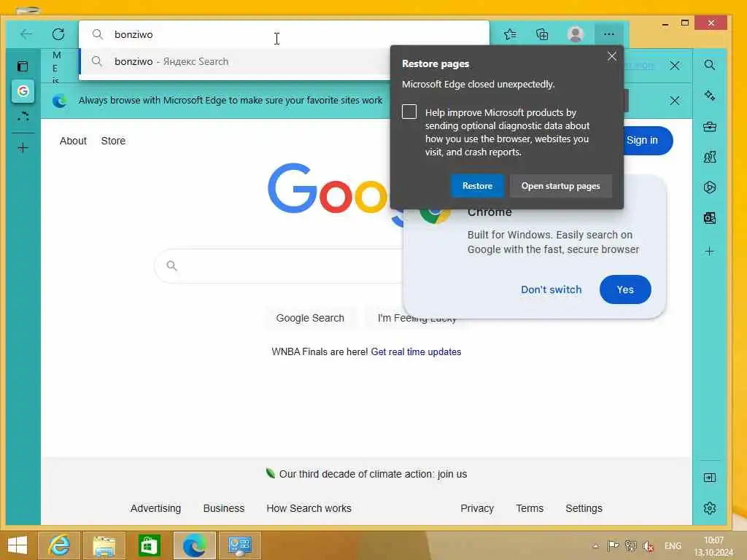Reload the page with refresh icon
The image size is (747, 560).
(58, 34)
